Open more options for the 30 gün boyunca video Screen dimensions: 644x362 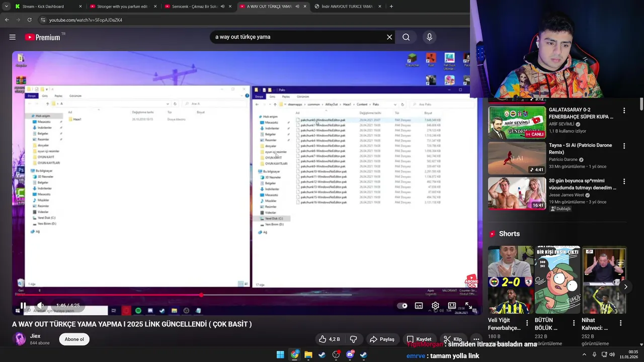coord(624,182)
